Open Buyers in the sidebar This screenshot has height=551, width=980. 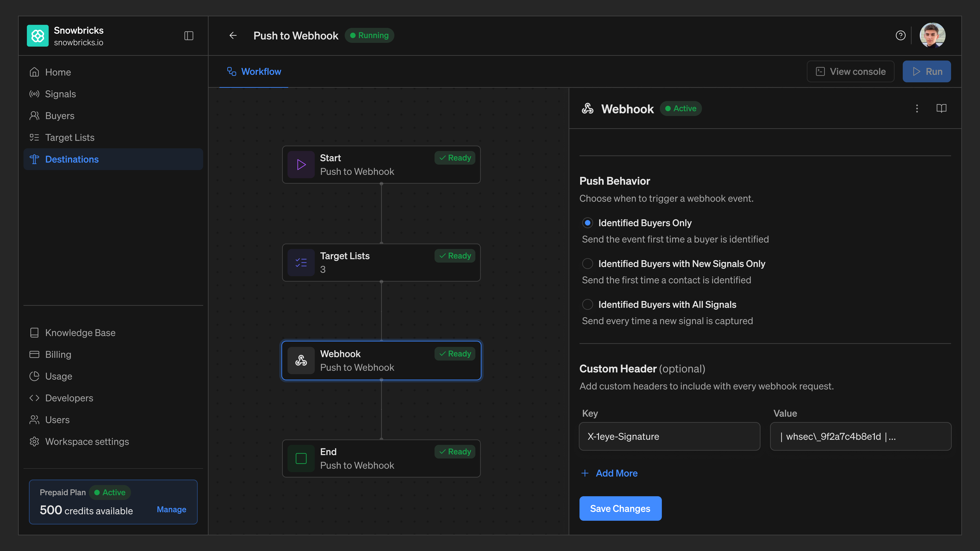(x=113, y=116)
